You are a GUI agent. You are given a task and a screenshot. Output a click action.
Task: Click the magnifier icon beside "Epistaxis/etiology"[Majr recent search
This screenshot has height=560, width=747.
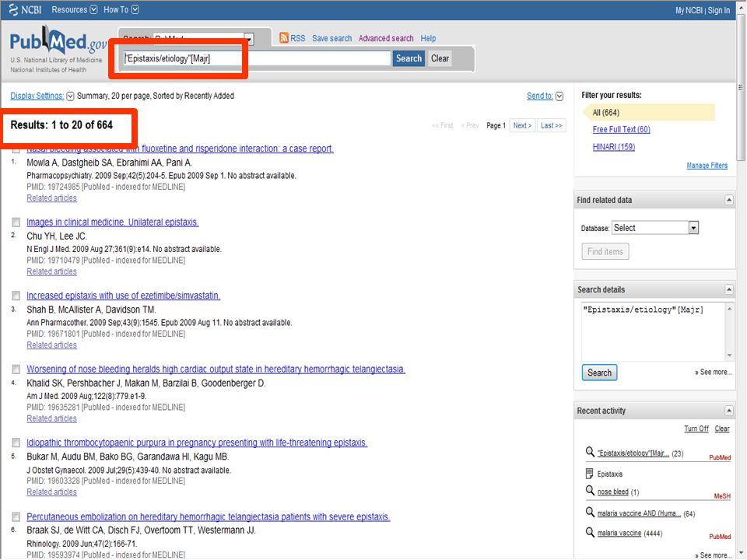point(590,452)
